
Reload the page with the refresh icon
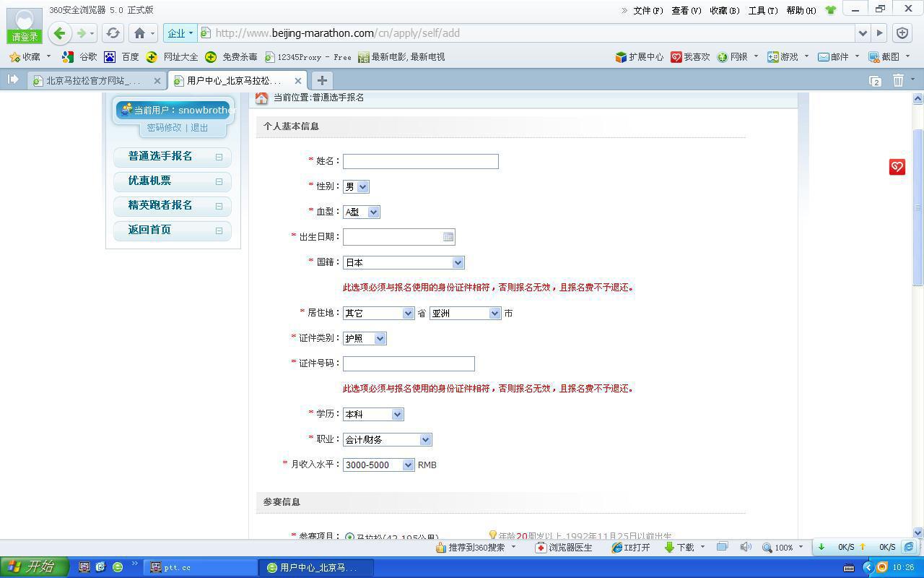point(113,33)
